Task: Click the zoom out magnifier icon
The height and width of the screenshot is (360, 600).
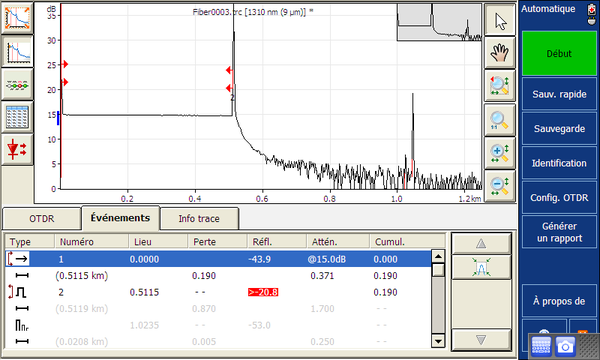Action: pos(500,186)
